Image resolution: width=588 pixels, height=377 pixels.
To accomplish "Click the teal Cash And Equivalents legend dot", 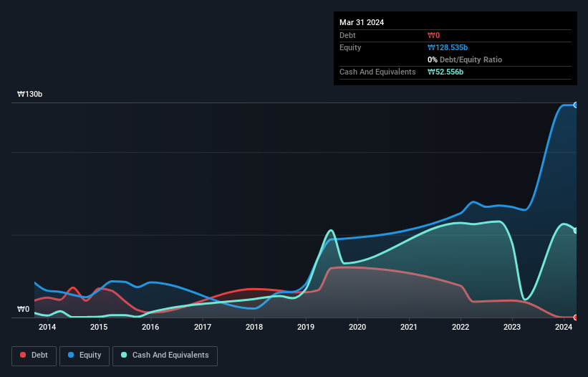I will click(x=124, y=355).
